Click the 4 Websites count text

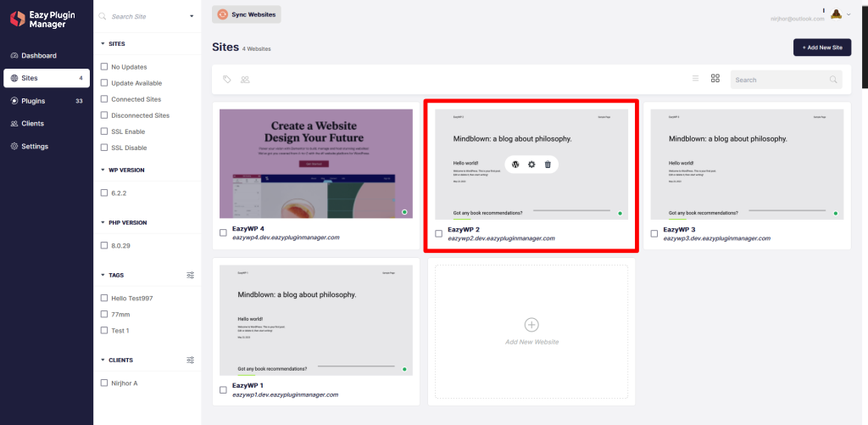click(x=256, y=48)
